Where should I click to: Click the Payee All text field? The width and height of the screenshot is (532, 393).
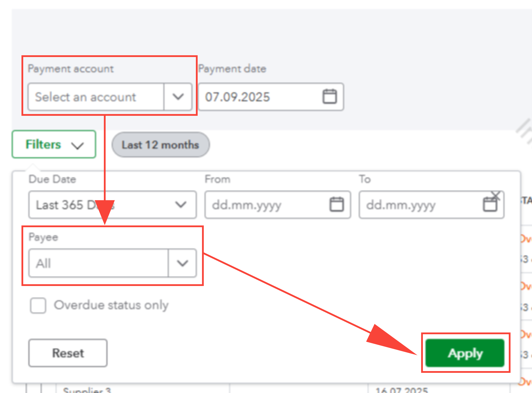tap(98, 263)
